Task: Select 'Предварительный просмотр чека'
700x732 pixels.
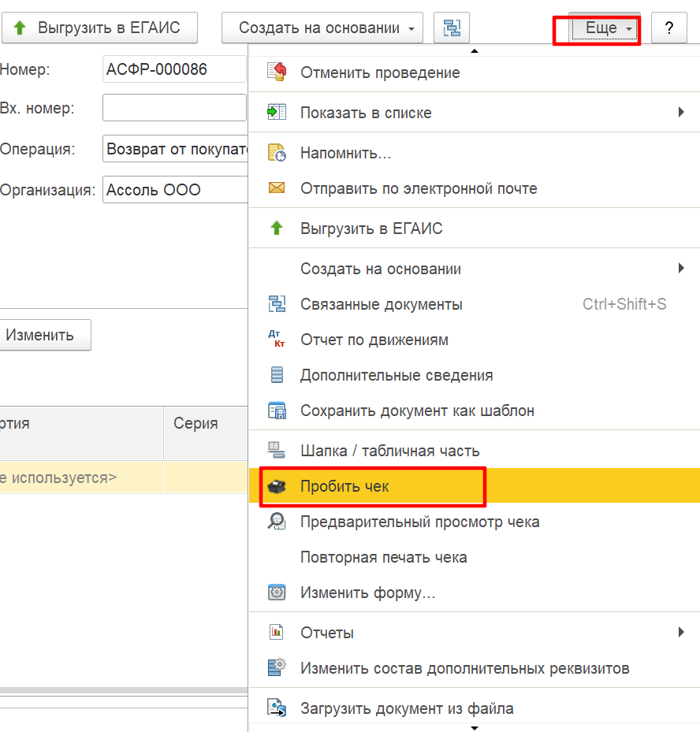Action: [x=475, y=522]
